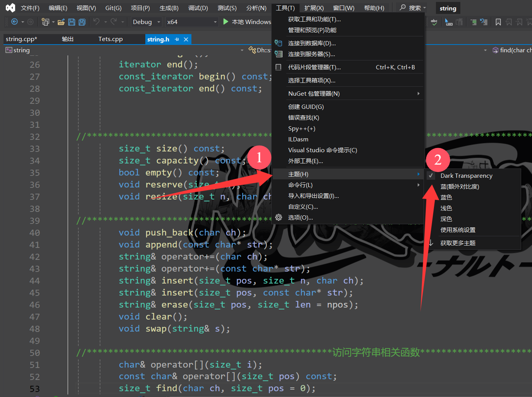Expand the navigate backward history arrow
The image size is (532, 397).
pyautogui.click(x=22, y=22)
